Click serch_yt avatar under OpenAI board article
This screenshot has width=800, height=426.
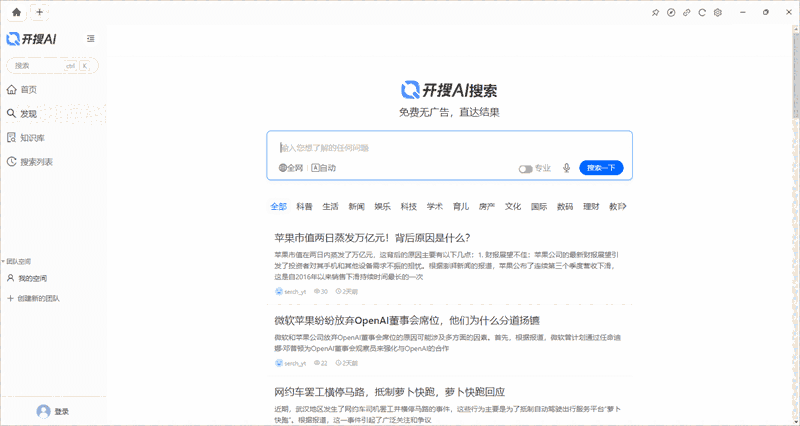[279, 363]
